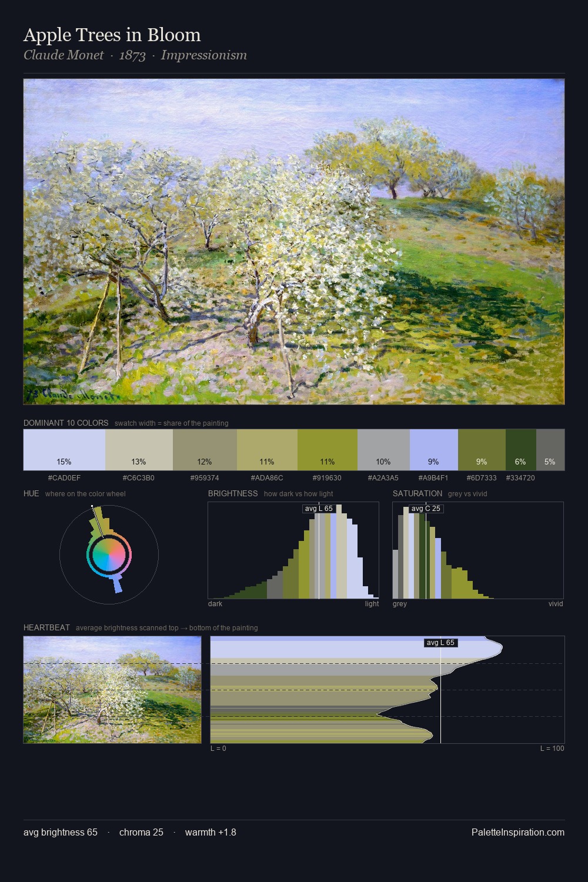588x882 pixels.
Task: Click the DOMINANT 10 COLORS heading
Action: [x=66, y=423]
